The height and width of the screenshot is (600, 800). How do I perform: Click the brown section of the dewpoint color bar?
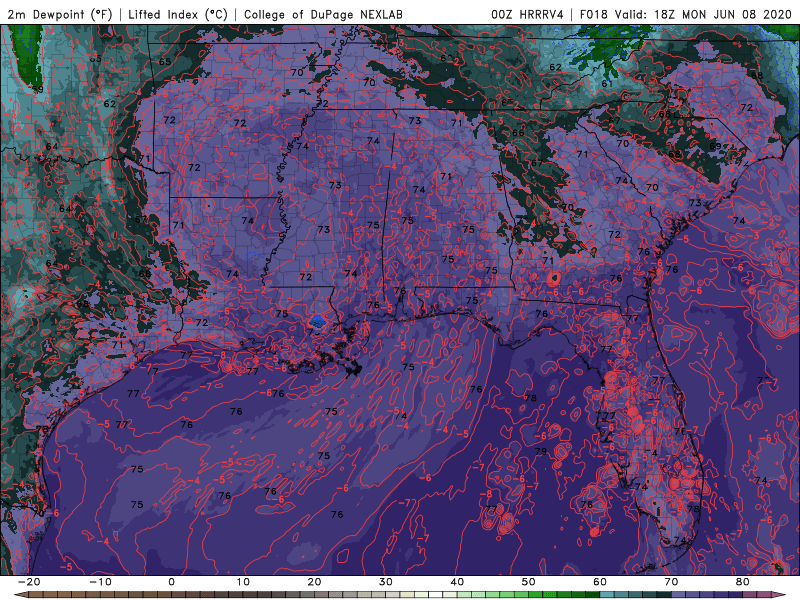(102, 595)
